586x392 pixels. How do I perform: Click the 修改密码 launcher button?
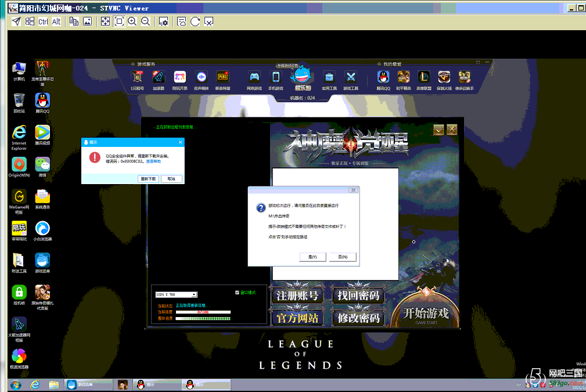(x=358, y=318)
